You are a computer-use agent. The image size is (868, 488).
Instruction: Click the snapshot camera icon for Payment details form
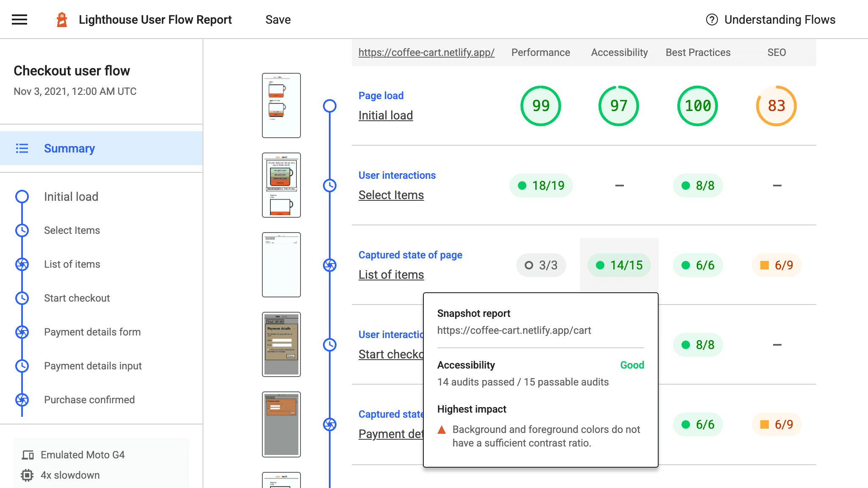[x=22, y=332]
